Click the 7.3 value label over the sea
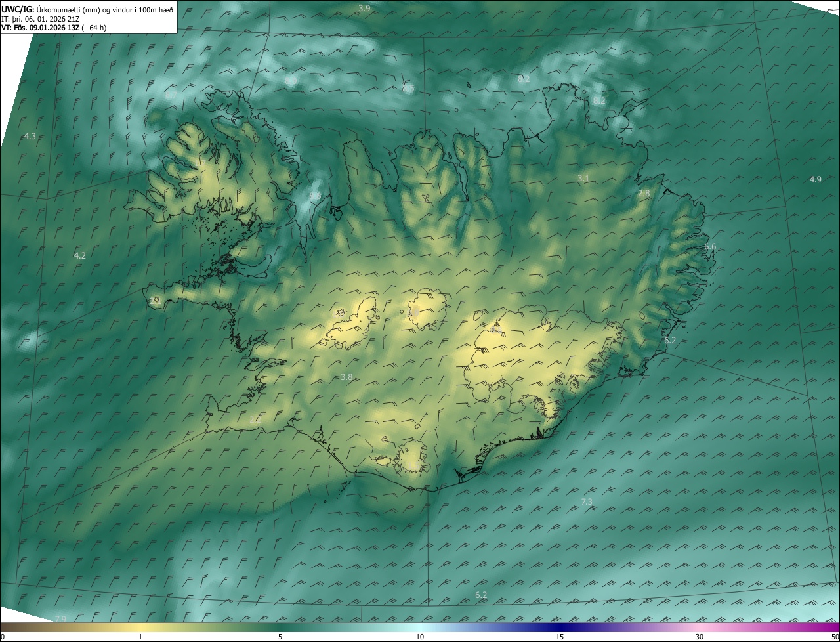The image size is (840, 642). [x=587, y=502]
